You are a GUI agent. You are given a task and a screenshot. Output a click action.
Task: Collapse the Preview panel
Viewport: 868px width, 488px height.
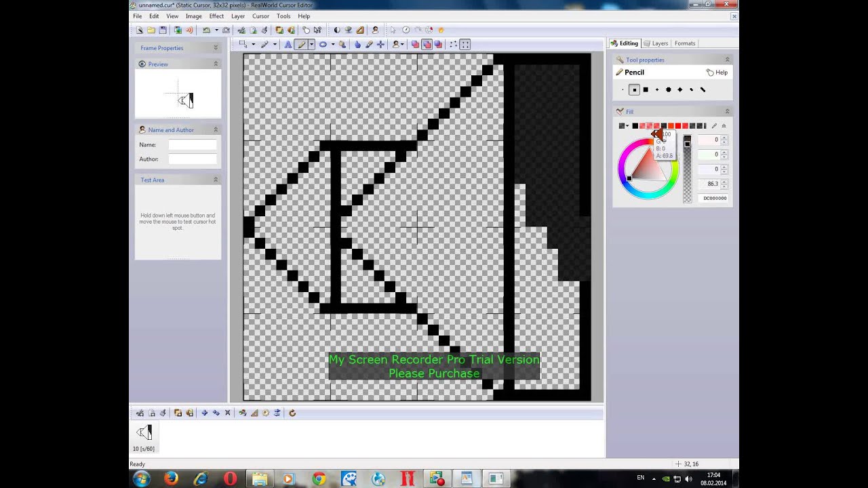pyautogui.click(x=216, y=64)
